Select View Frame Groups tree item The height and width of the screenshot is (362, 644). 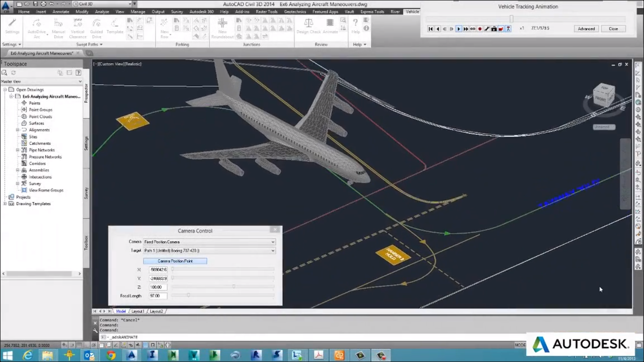tap(46, 190)
